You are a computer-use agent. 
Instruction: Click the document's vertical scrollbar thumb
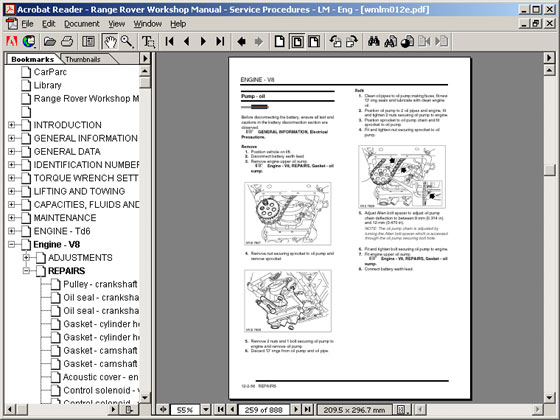[549, 170]
